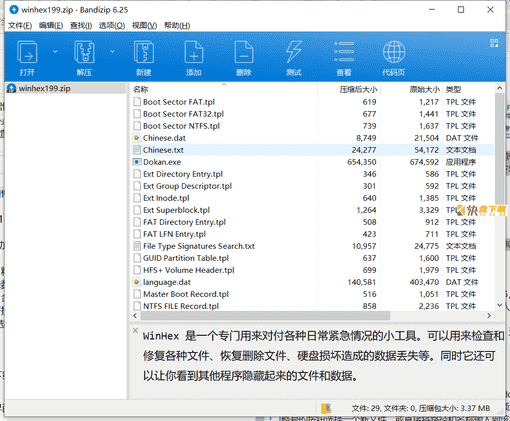Select FAT LFN Entry.tpl
Image resolution: width=510 pixels, height=421 pixels.
point(313,234)
